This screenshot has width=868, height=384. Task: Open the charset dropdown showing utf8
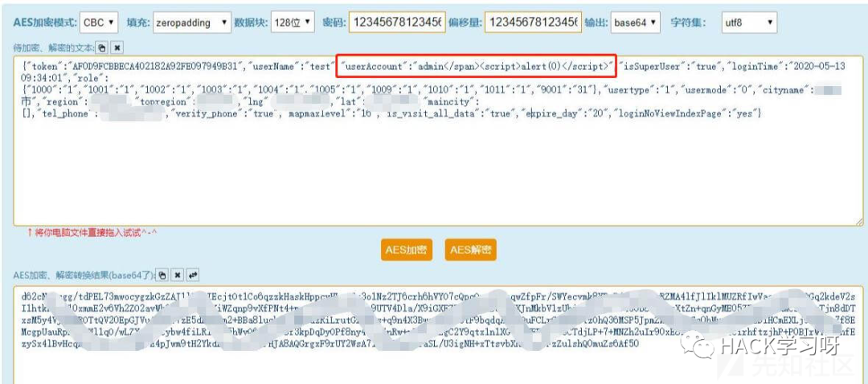coord(749,22)
